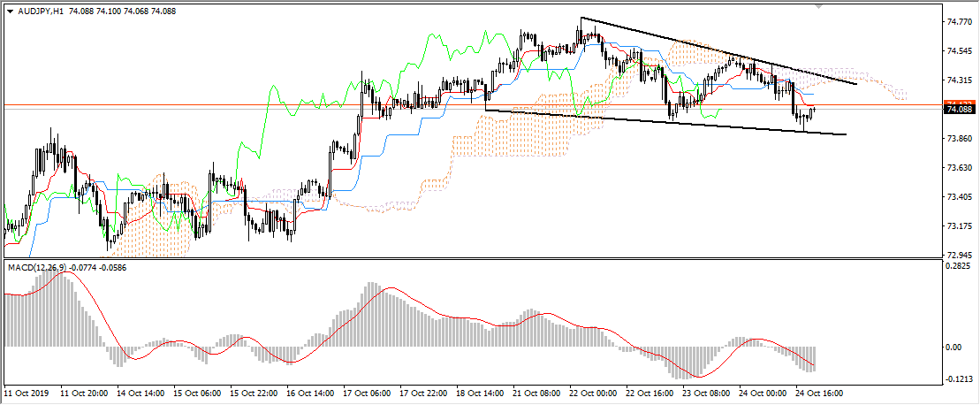The width and height of the screenshot is (980, 405).
Task: Click the 24 Oct 16:00 time label
Action: [819, 394]
